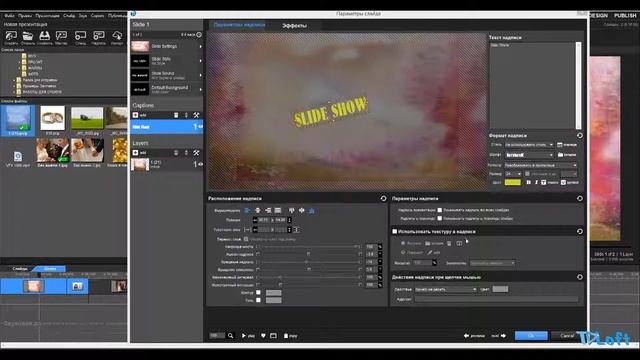Image resolution: width=640 pixels, height=360 pixels.
Task: Switch to Caption Settings tab
Action: click(x=239, y=25)
